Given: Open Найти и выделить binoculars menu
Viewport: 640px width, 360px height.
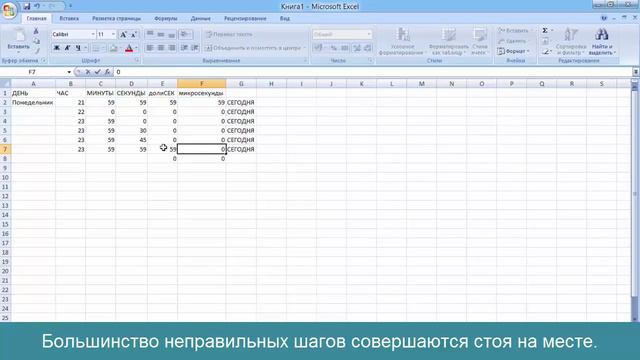Looking at the screenshot, I should click(x=602, y=41).
